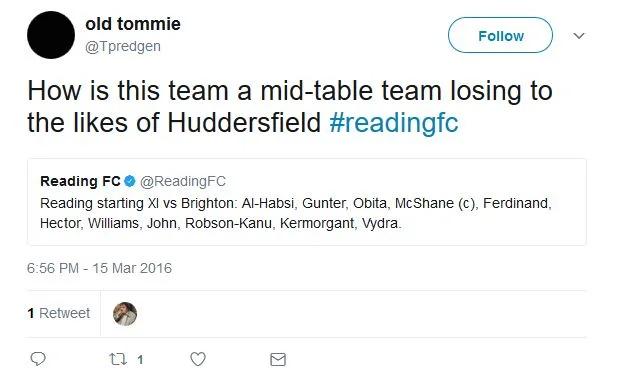Open the @ReadingFC handle in quote
The height and width of the screenshot is (388, 625).
[x=183, y=181]
